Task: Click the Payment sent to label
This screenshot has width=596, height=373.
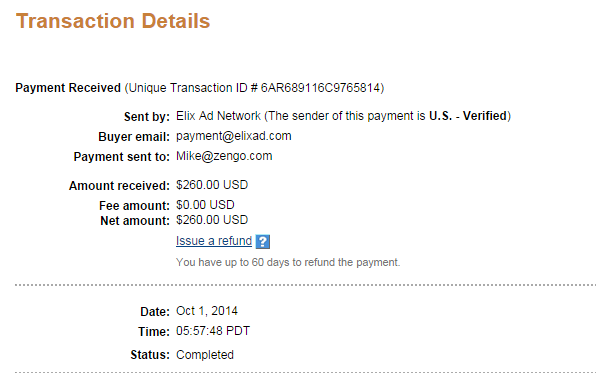Action: (122, 157)
